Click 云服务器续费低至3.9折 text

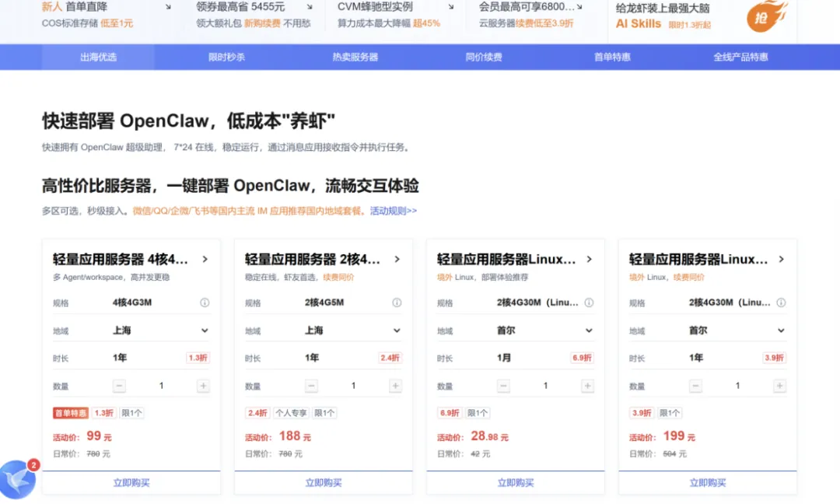[526, 23]
